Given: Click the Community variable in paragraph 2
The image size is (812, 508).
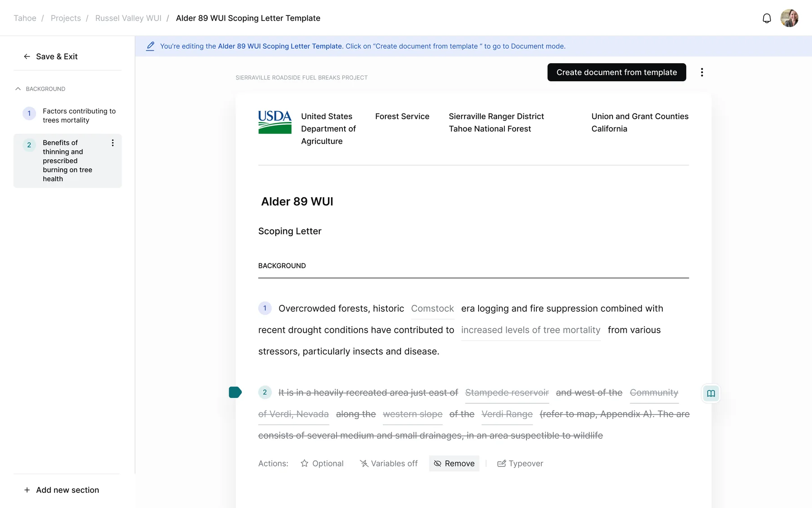Looking at the screenshot, I should point(654,393).
